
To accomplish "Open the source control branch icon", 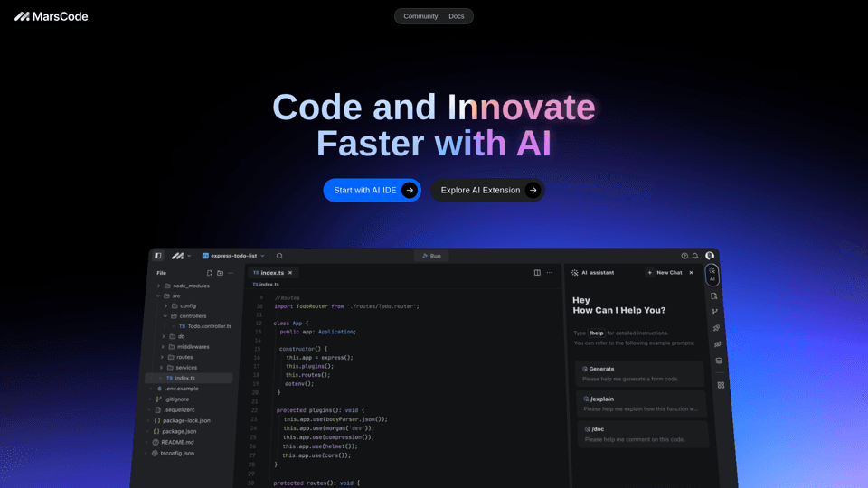I will point(715,312).
